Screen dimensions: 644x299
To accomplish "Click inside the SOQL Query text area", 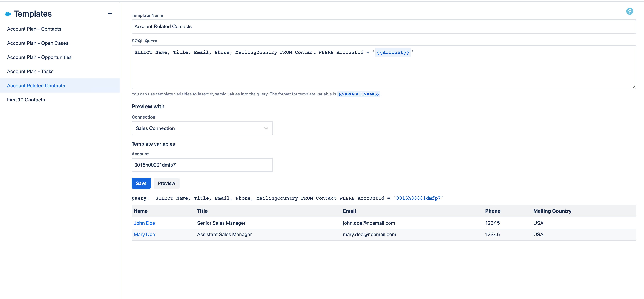I will (384, 71).
